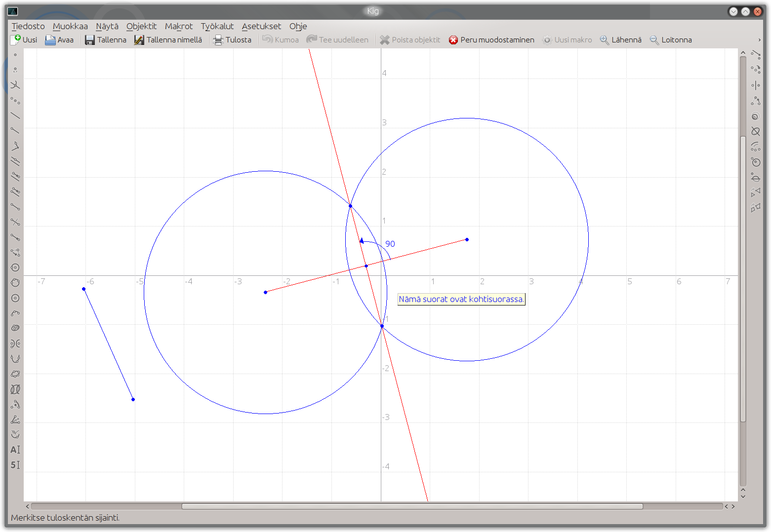Viewport: 771px width, 532px height.
Task: Select the Rotate tool in right toolbar
Action: tap(756, 70)
